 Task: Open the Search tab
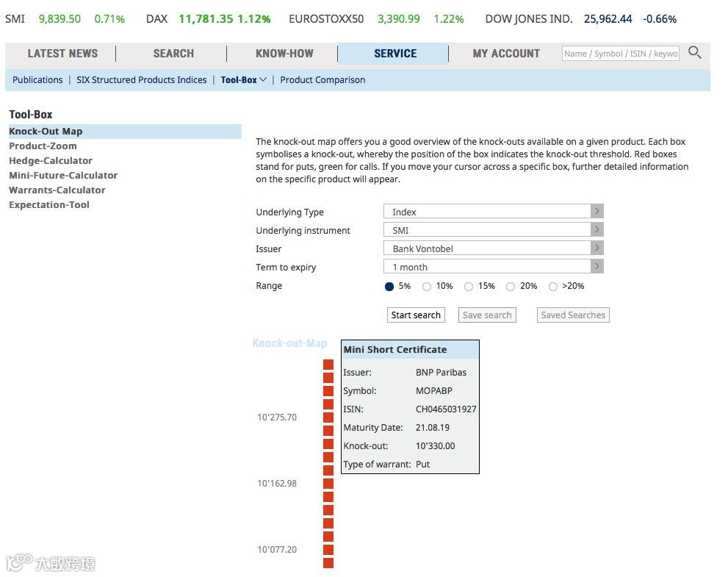(x=173, y=54)
